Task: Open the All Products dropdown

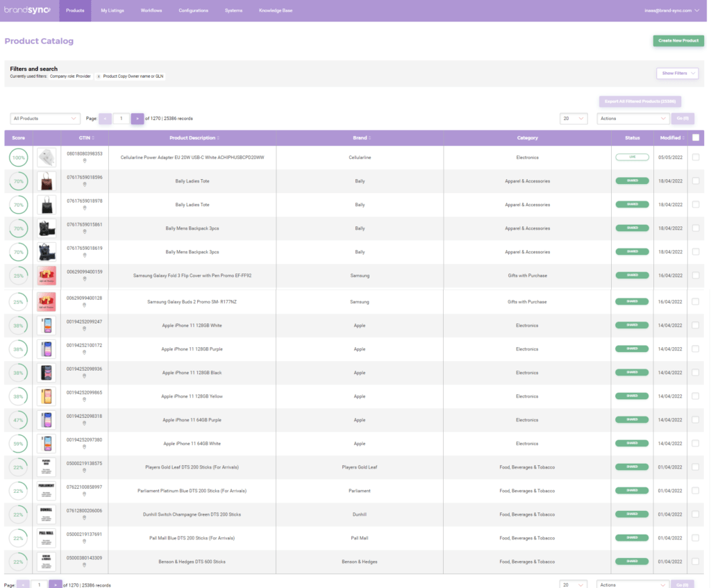Action: [x=44, y=118]
